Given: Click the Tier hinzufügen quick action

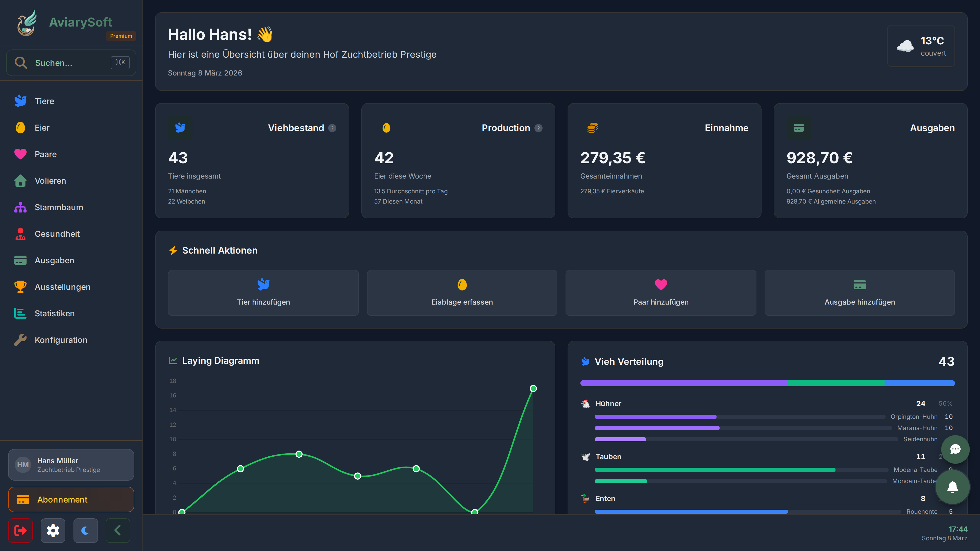Looking at the screenshot, I should coord(263,293).
